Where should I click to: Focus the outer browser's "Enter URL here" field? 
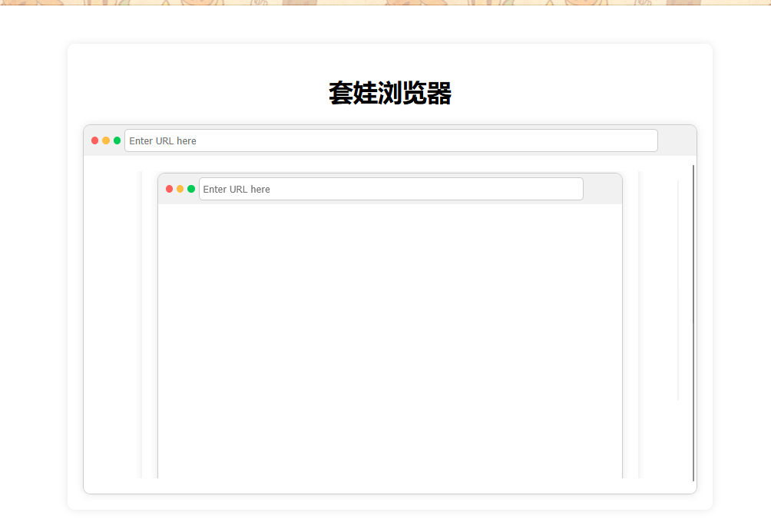click(390, 140)
